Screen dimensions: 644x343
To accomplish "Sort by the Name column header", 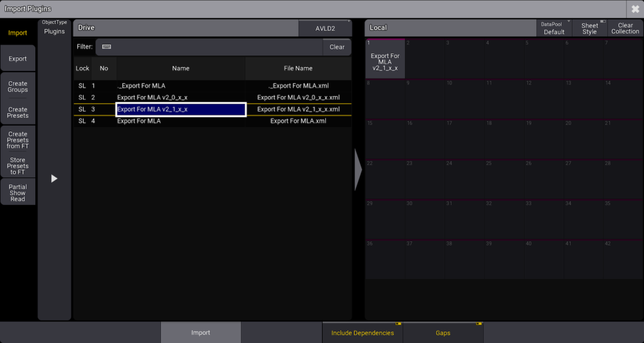I will pyautogui.click(x=181, y=68).
